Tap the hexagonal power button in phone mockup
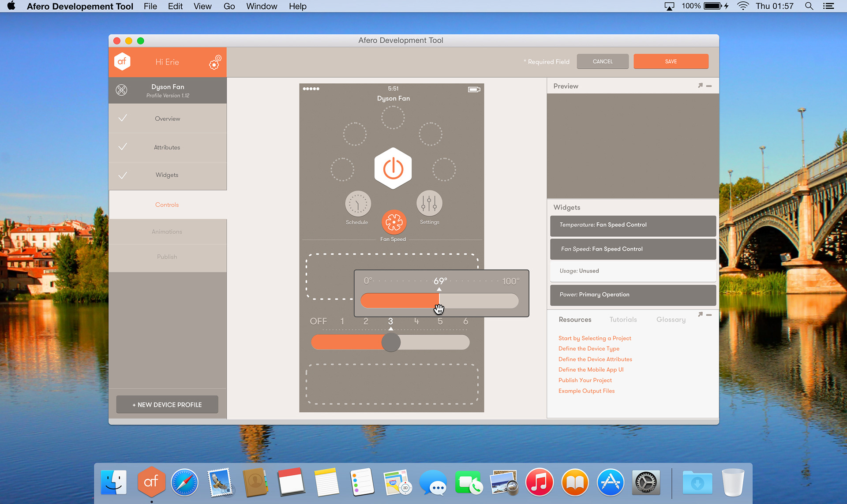The width and height of the screenshot is (847, 504). click(x=393, y=168)
